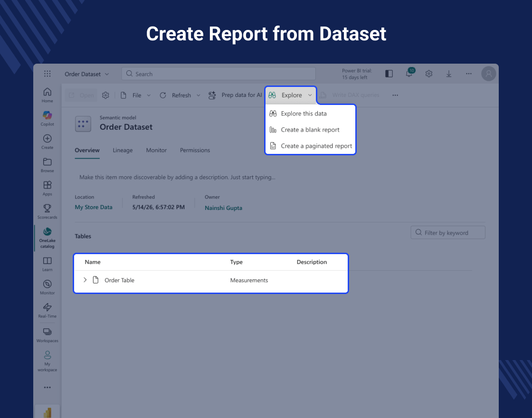Toggle the side pane layout icon
The height and width of the screenshot is (418, 532).
click(x=389, y=74)
